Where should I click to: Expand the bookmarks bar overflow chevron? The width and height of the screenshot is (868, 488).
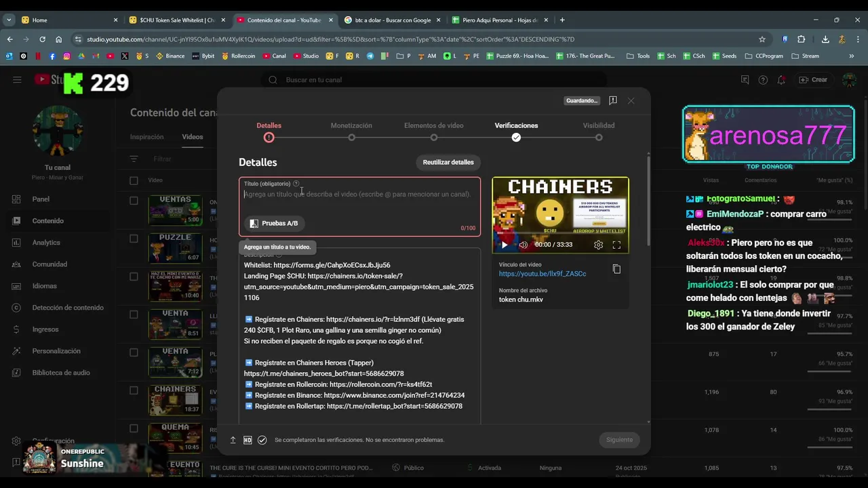click(x=851, y=56)
